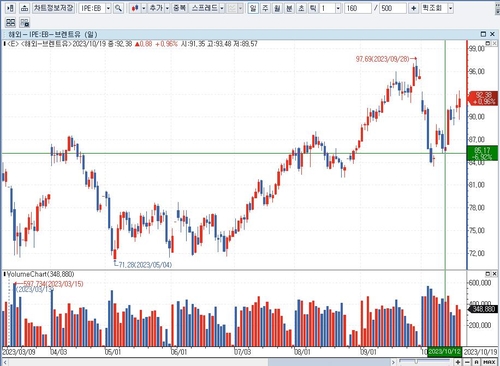The height and width of the screenshot is (366, 500).
Task: Click the scrollbar left arrow
Action: (5, 362)
